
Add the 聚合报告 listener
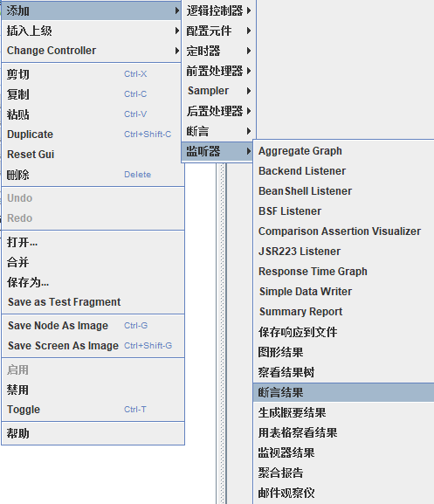344,473
